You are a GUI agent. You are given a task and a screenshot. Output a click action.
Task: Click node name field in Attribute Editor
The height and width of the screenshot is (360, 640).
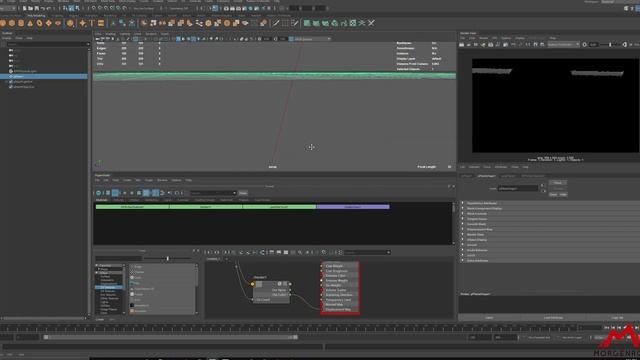[x=518, y=189]
